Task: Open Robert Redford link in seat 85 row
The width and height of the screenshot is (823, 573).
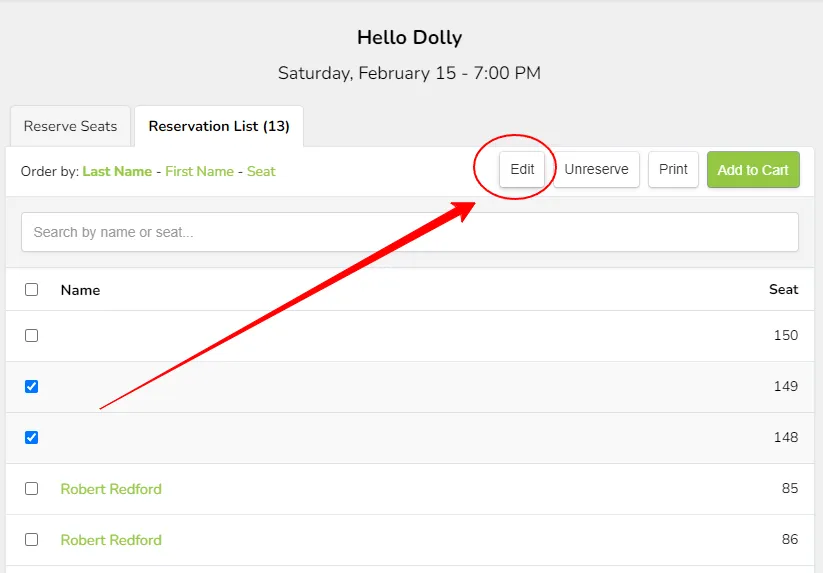Action: point(111,489)
